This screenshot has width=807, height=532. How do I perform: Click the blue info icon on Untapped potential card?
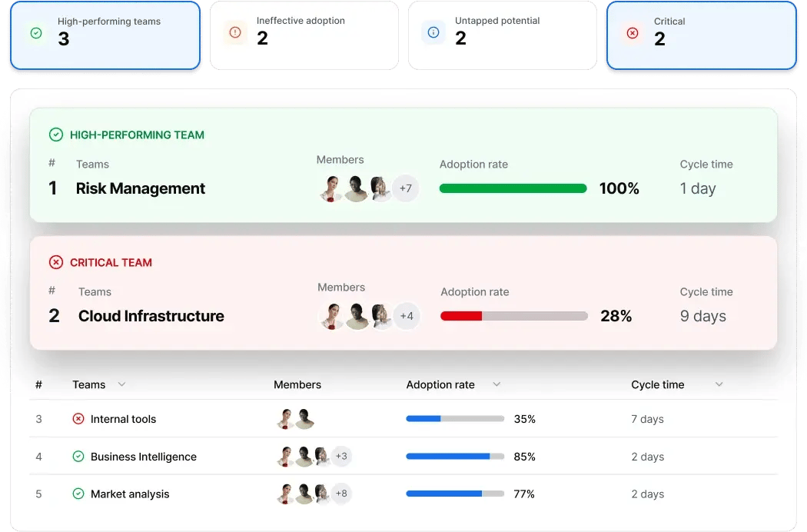tap(433, 33)
